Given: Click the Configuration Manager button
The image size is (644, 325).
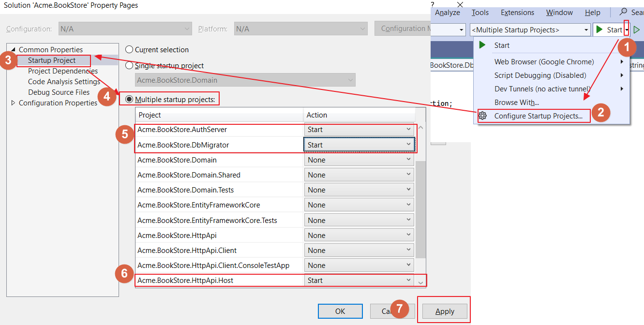Looking at the screenshot, I should pyautogui.click(x=403, y=29).
